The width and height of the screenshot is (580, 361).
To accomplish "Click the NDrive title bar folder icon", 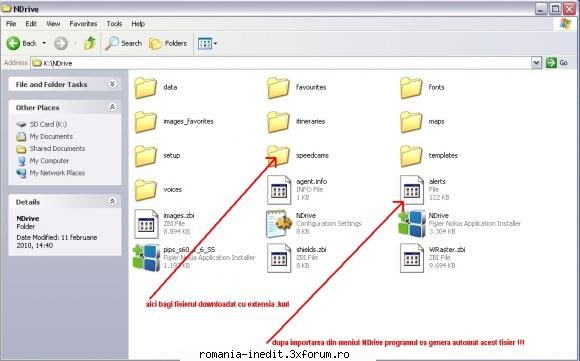I will (x=7, y=9).
